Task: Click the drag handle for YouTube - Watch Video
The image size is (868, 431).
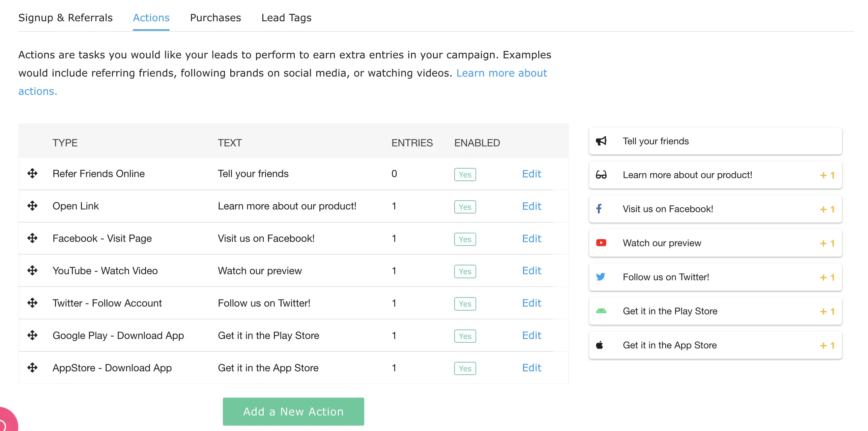Action: (32, 270)
